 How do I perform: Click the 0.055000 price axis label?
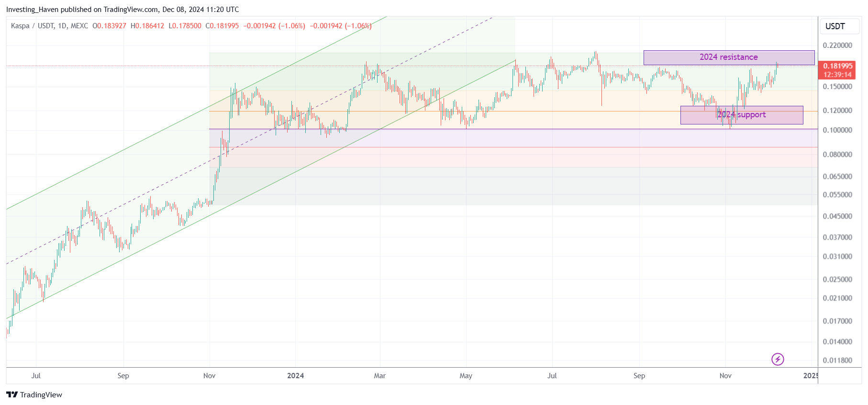[837, 195]
